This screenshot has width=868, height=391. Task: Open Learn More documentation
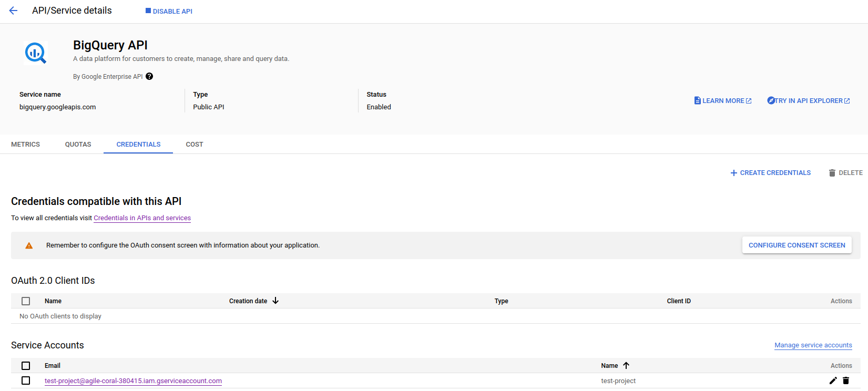pos(723,100)
